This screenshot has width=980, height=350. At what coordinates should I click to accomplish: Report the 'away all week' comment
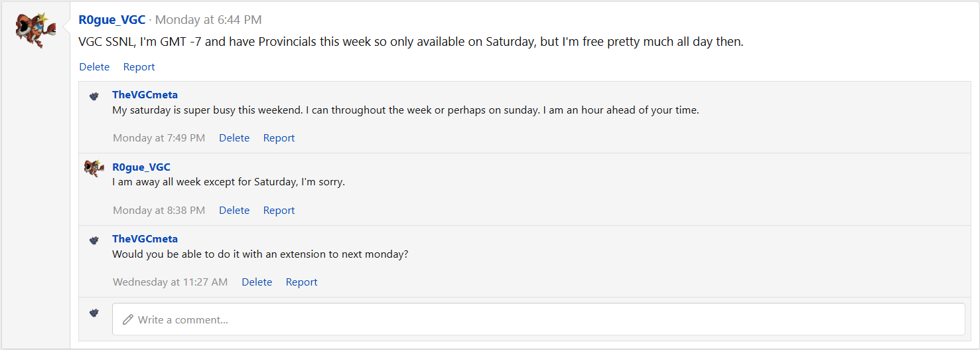pos(279,211)
